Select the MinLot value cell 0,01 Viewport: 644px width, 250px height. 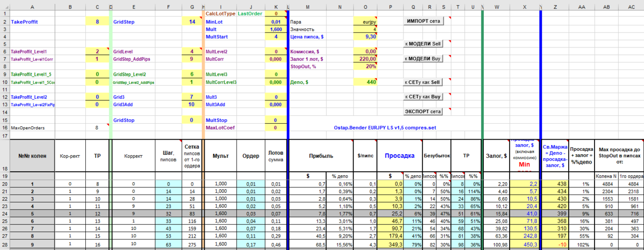[x=276, y=22]
